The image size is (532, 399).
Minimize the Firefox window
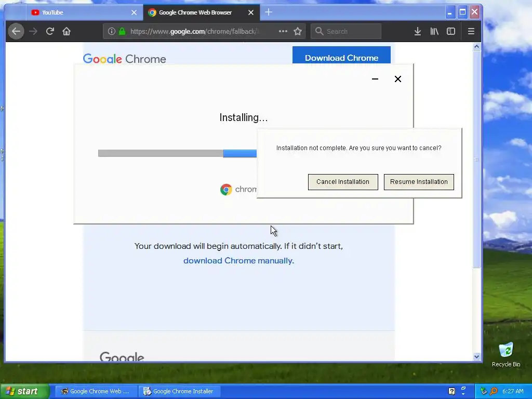449,12
